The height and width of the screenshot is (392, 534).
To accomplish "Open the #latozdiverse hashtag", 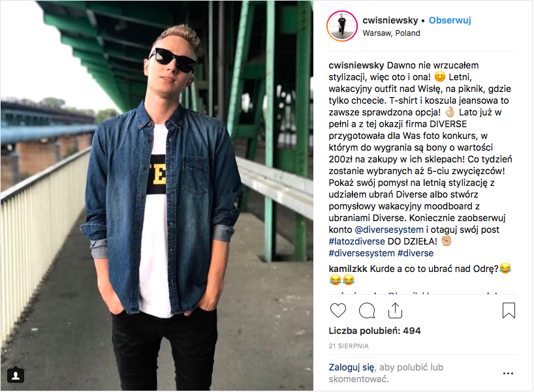I will pyautogui.click(x=356, y=241).
